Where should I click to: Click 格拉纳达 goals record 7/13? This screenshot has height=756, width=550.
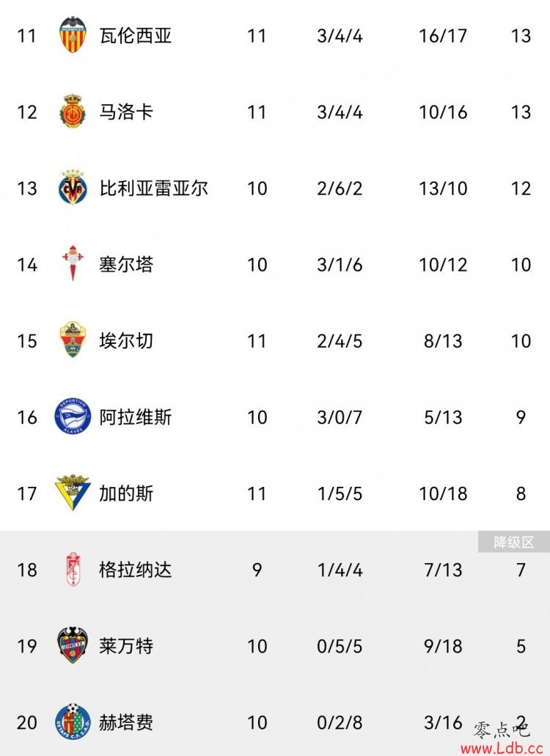(x=443, y=570)
